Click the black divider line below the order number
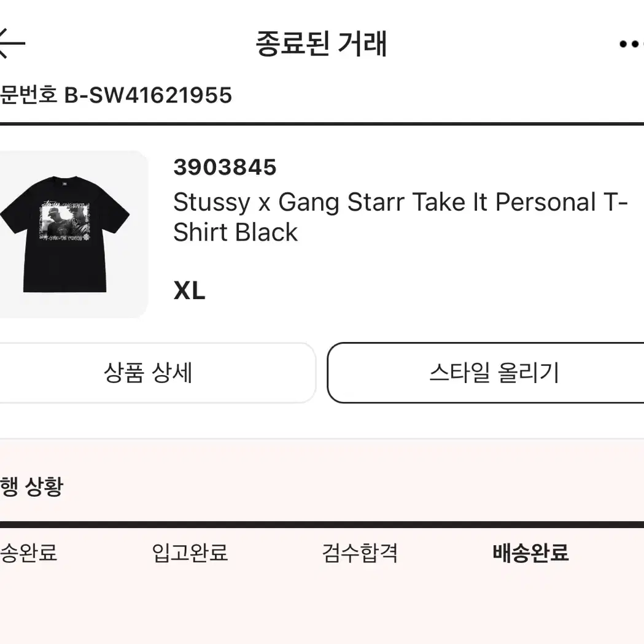Viewport: 644px width, 644px height. pyautogui.click(x=322, y=124)
